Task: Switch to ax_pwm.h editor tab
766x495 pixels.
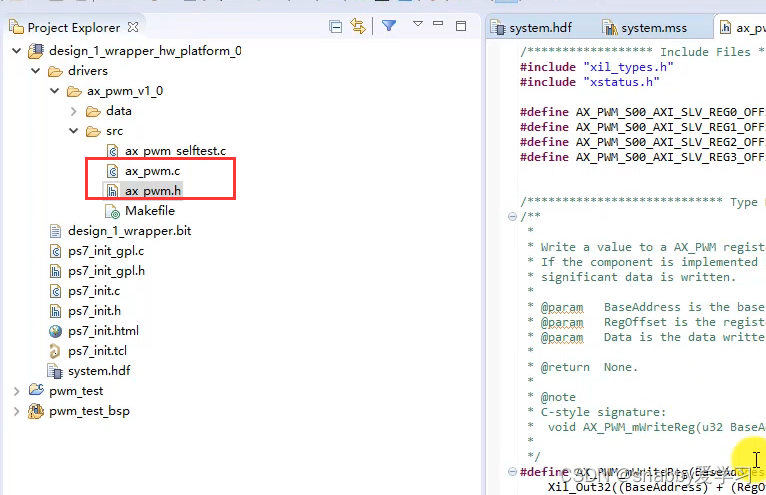Action: [x=742, y=28]
